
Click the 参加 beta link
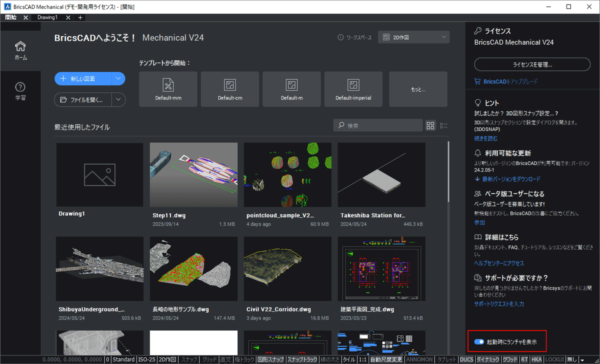[x=479, y=222]
